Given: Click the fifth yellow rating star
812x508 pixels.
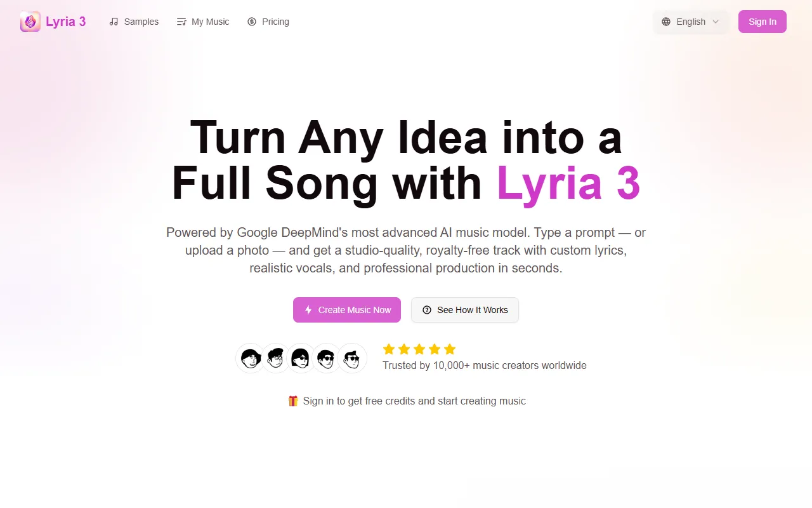Looking at the screenshot, I should pos(450,349).
